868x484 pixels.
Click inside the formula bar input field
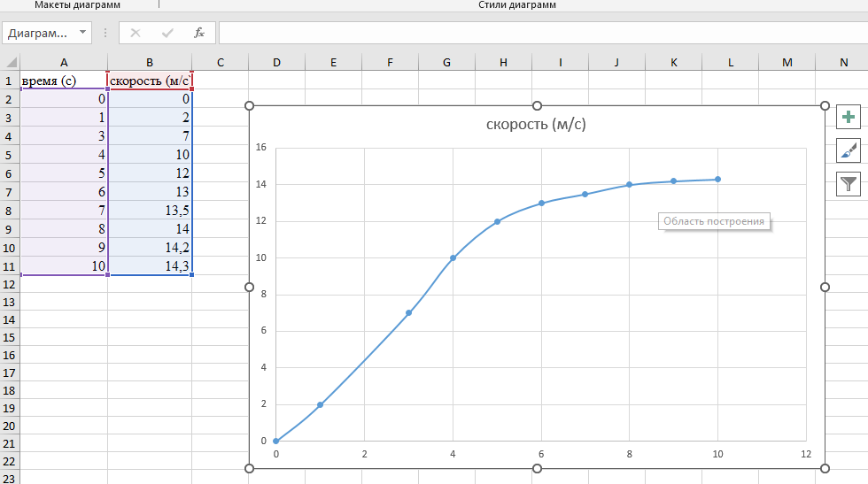click(531, 33)
